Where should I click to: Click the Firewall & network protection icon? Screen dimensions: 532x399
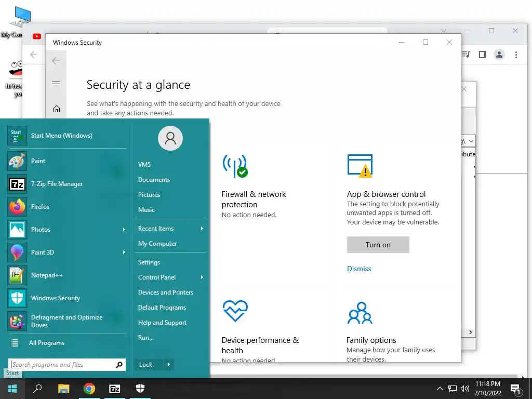point(235,166)
